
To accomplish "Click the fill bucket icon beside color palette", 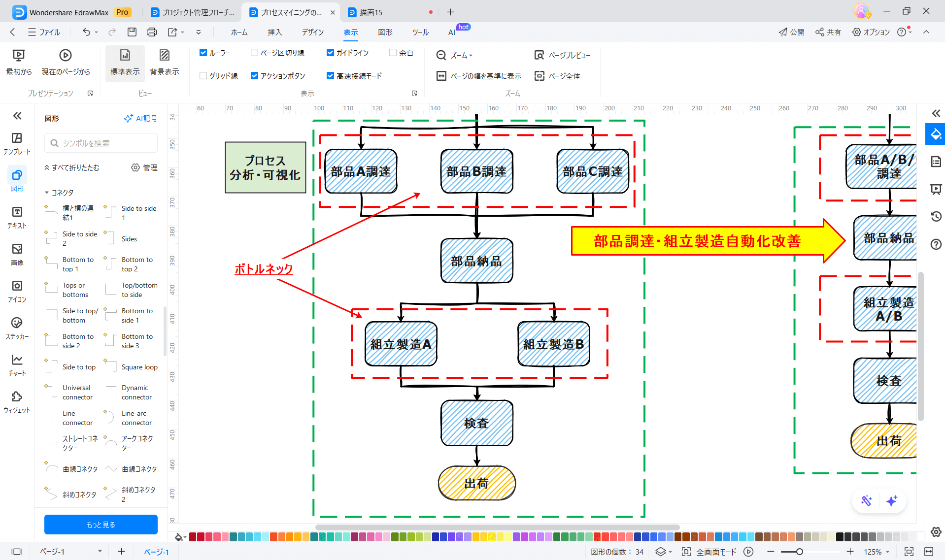I will pyautogui.click(x=178, y=537).
